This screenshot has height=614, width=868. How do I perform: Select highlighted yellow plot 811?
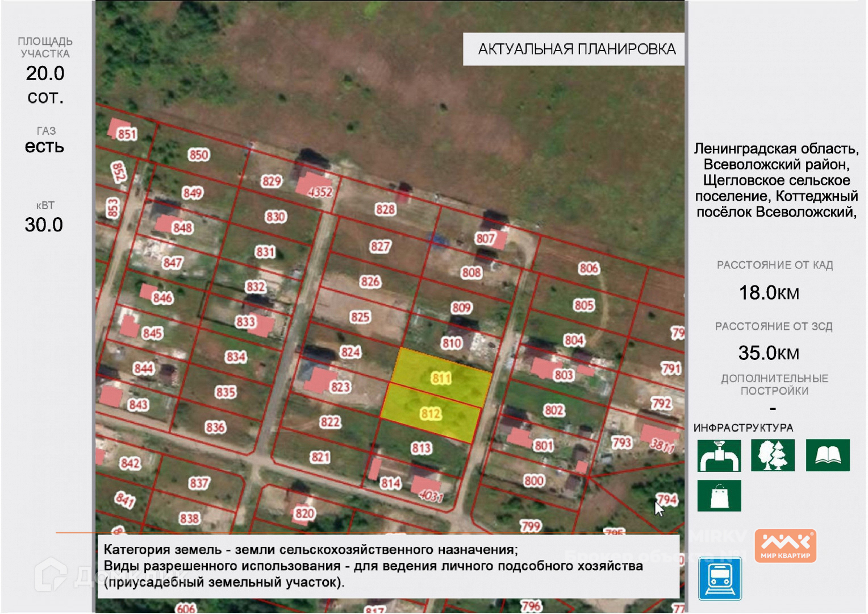click(x=441, y=377)
